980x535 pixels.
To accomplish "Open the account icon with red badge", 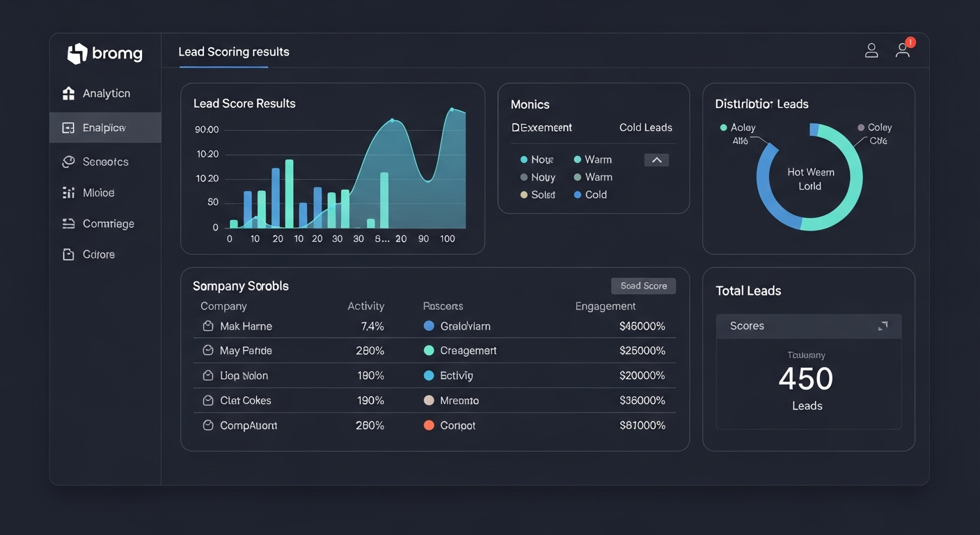I will click(903, 50).
